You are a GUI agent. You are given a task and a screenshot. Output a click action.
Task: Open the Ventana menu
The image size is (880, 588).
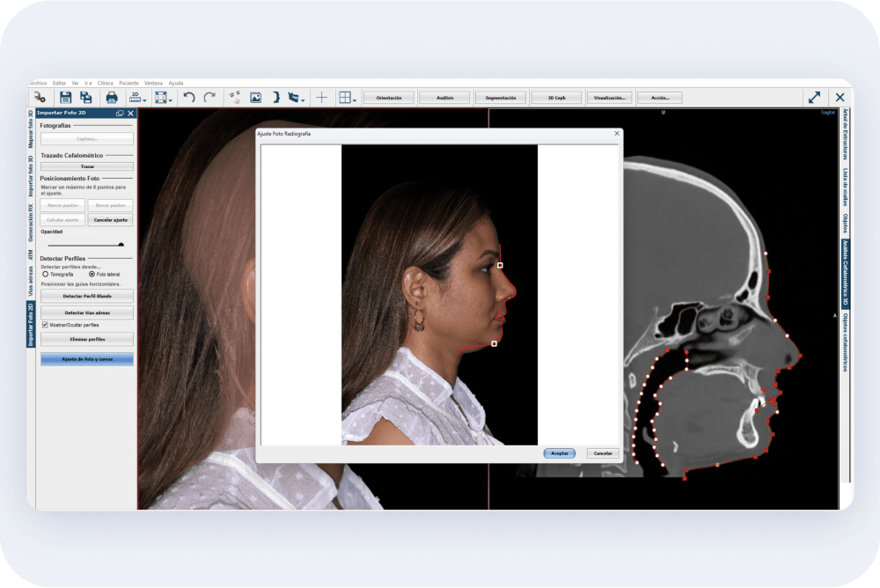coord(153,83)
